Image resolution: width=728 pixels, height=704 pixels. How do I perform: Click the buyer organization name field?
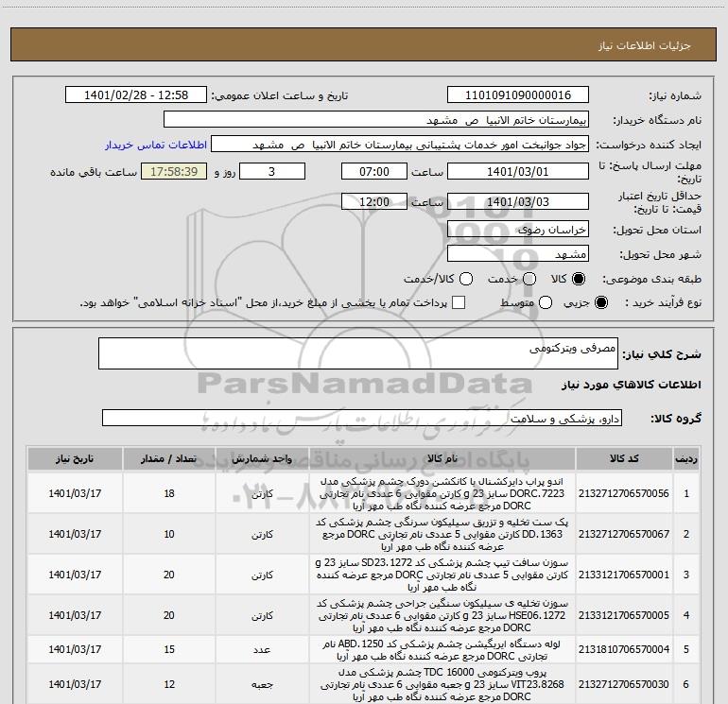[376, 120]
